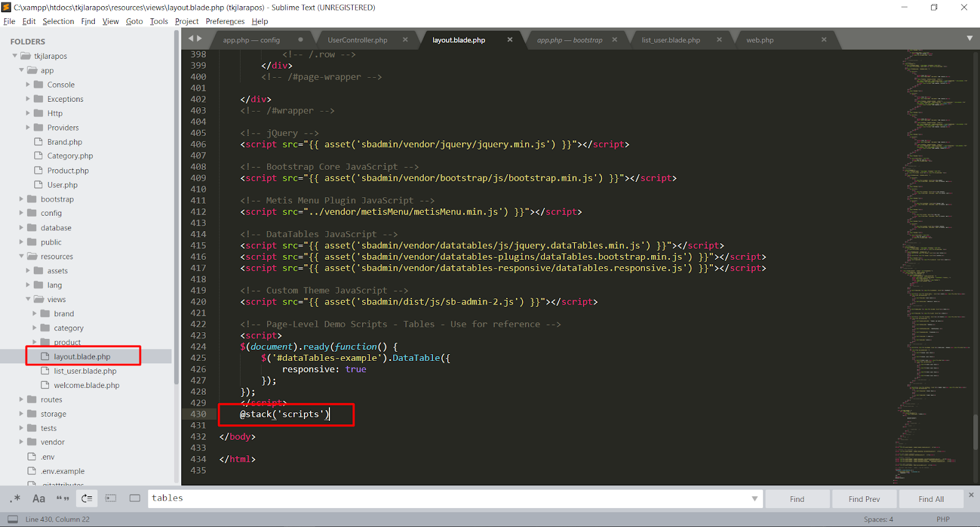Click the storage folder icon

click(x=32, y=414)
